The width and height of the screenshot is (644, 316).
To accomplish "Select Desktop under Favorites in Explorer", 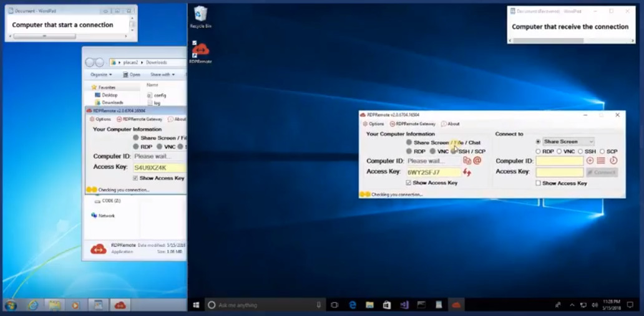I will pyautogui.click(x=106, y=95).
